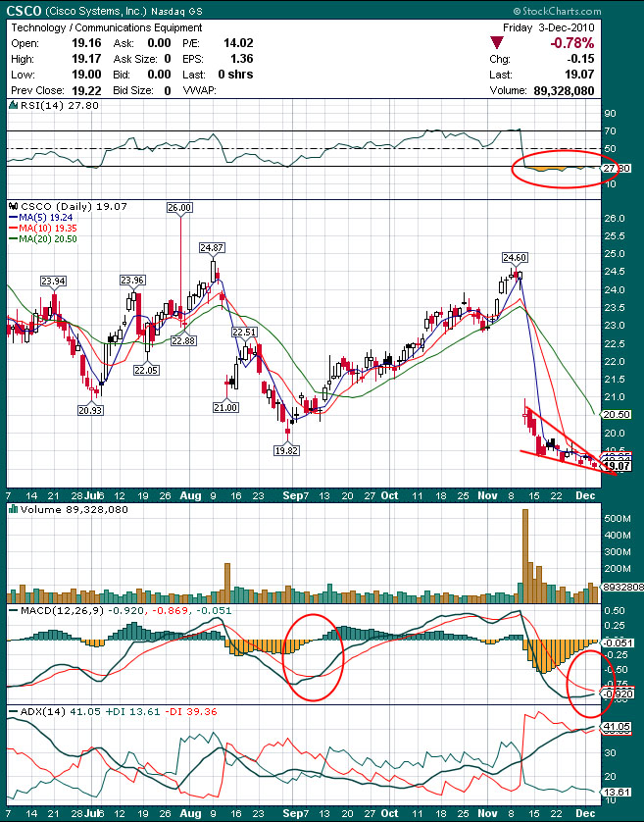Click the 24.60 November peak label
644x822 pixels.
[515, 257]
